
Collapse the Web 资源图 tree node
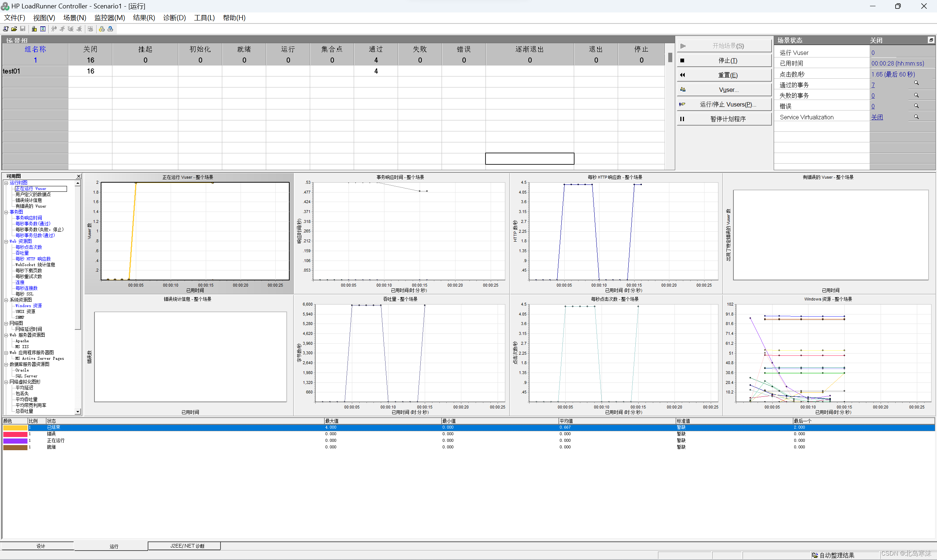click(6, 242)
